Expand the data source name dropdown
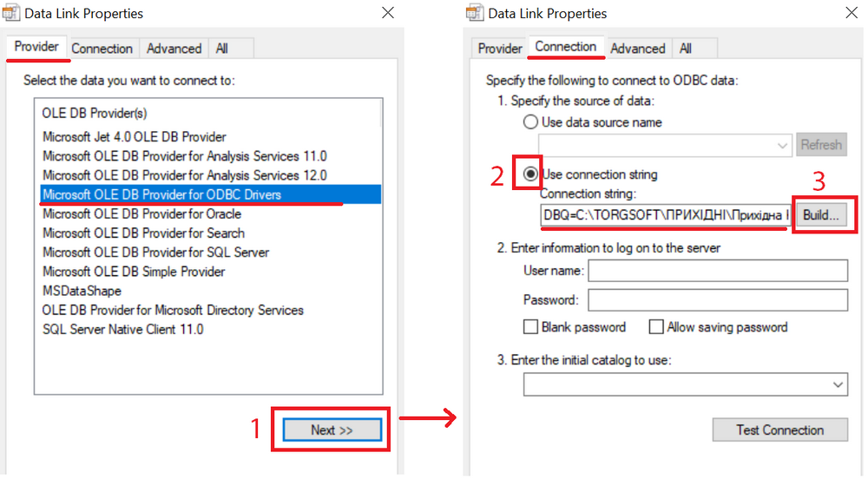Viewport: 868px width, 479px height. [x=783, y=145]
